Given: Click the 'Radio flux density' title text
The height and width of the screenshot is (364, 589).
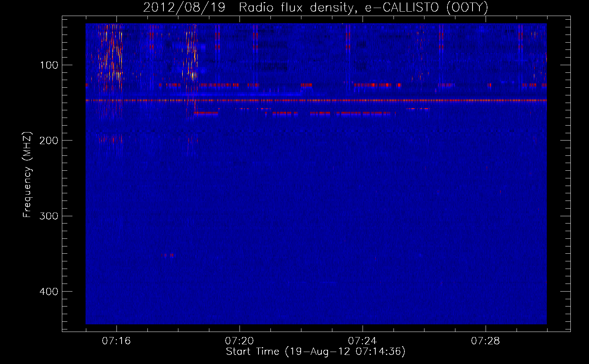Looking at the screenshot, I should click(296, 8).
